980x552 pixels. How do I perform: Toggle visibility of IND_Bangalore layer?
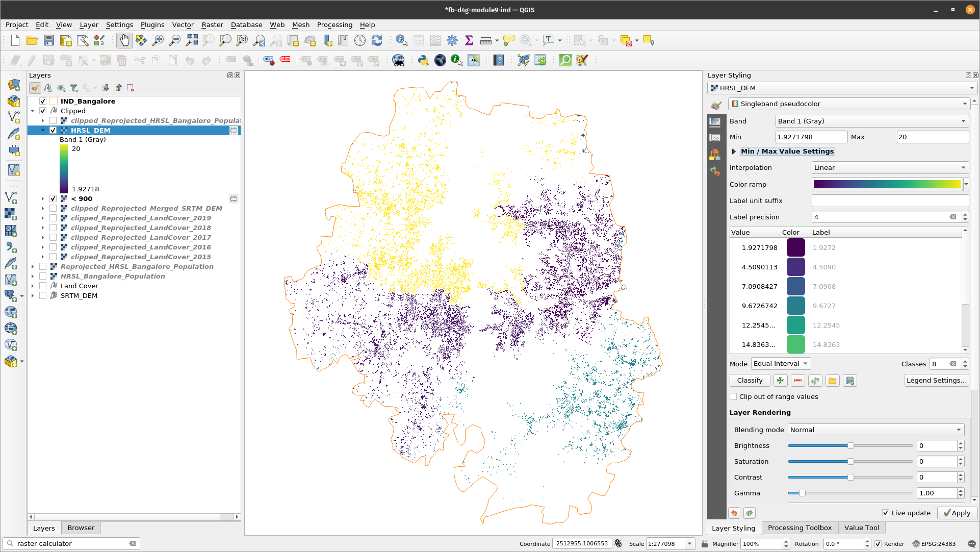[42, 101]
